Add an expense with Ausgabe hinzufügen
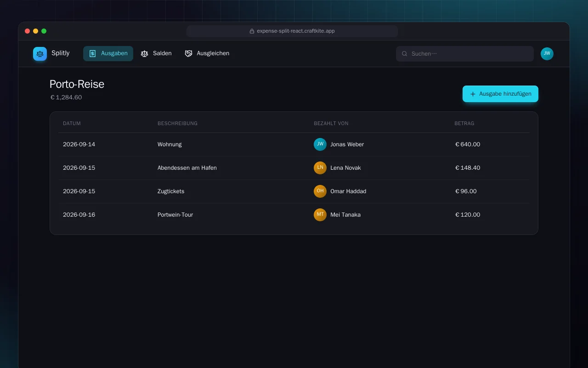The height and width of the screenshot is (368, 588). click(500, 94)
